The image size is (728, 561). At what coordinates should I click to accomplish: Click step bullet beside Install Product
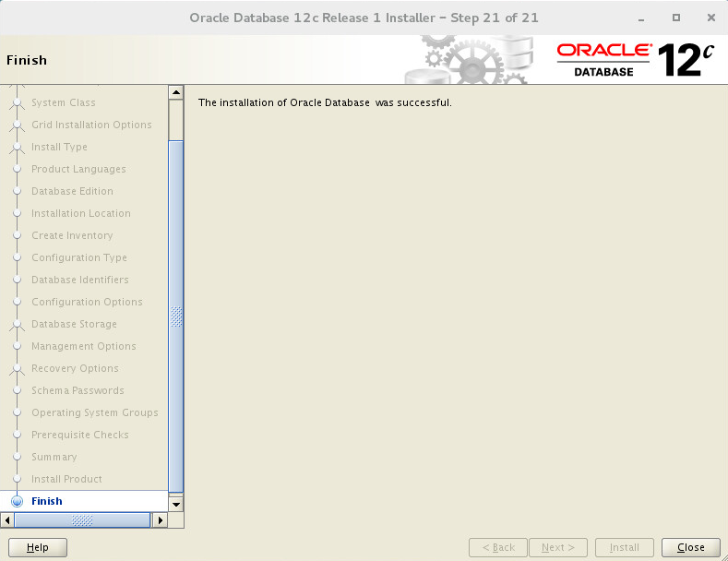click(x=18, y=479)
